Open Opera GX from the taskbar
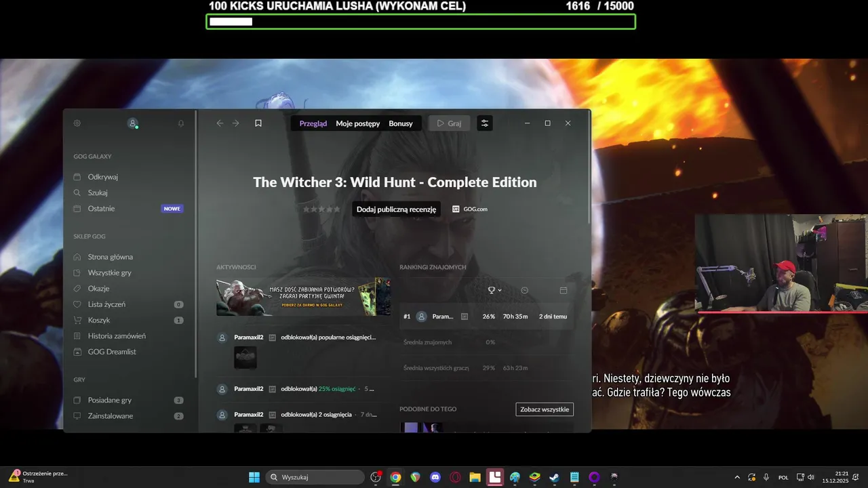Image resolution: width=868 pixels, height=488 pixels. coord(455,477)
